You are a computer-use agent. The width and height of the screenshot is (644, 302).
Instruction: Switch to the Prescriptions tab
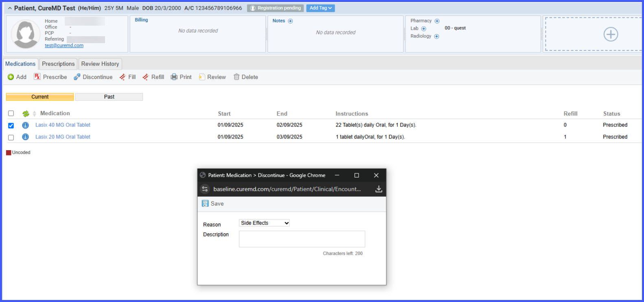pos(58,64)
